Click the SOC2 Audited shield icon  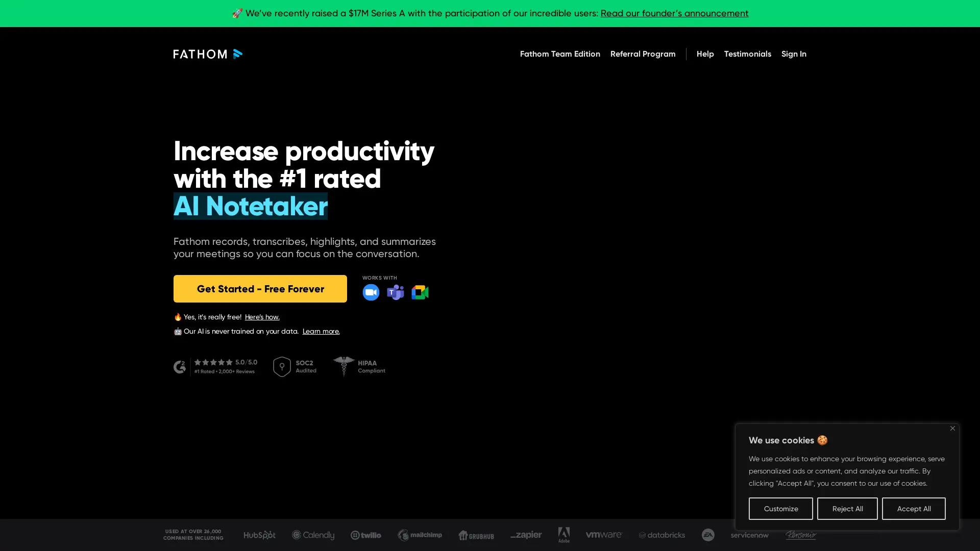pos(282,366)
